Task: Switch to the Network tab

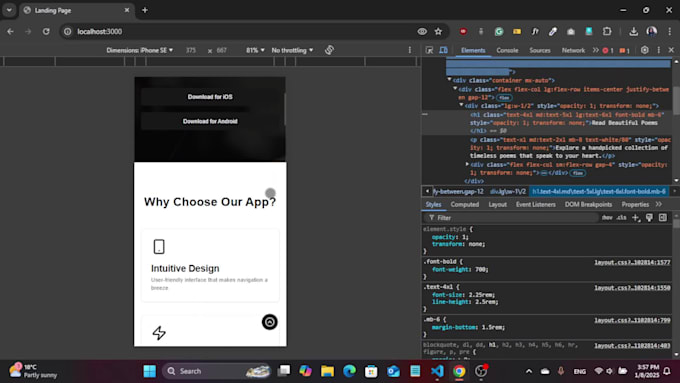Action: 573,50
